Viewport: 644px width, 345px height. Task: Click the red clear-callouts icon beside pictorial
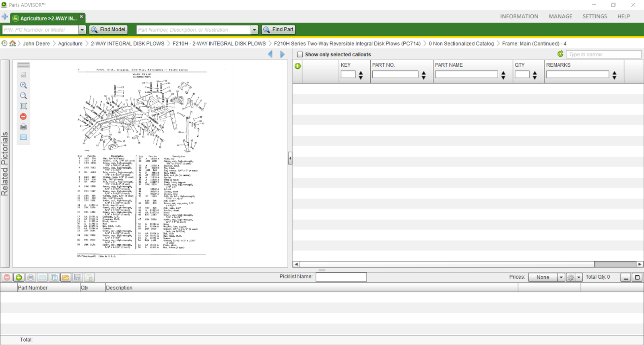[x=23, y=117]
